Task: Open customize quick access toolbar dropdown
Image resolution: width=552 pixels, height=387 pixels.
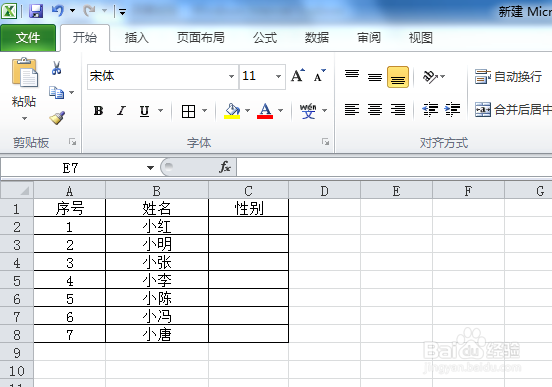Action: tap(123, 12)
